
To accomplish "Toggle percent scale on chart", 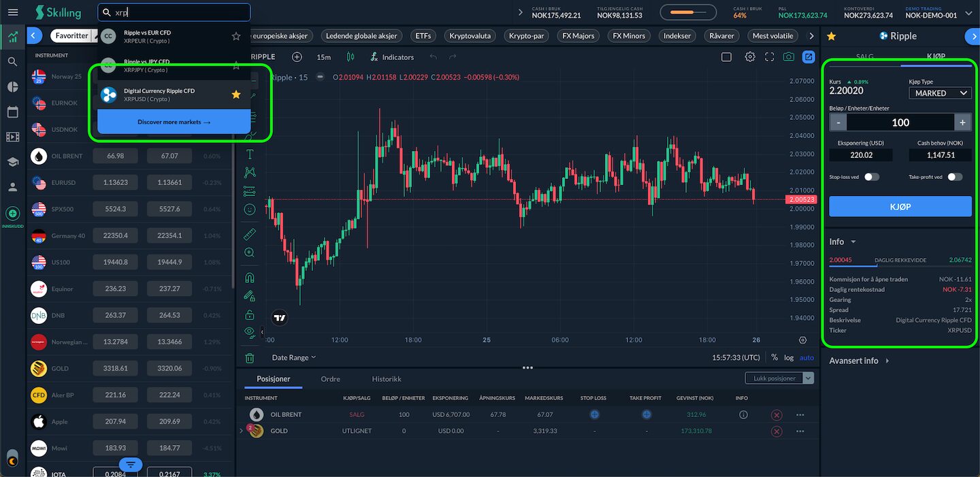I will (774, 357).
